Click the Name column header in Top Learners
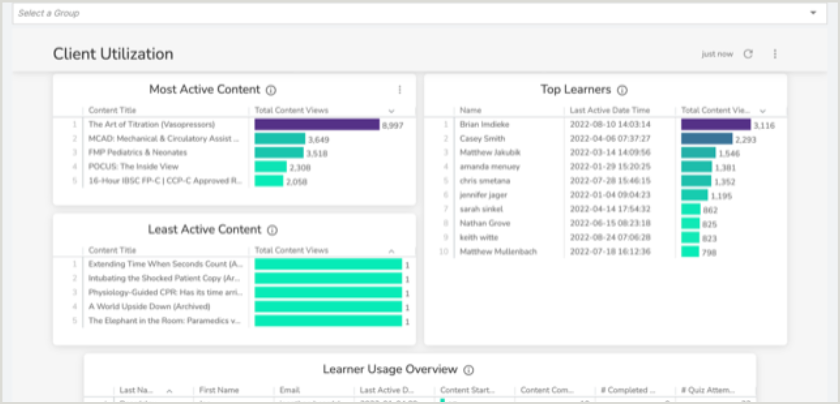Image resolution: width=840 pixels, height=404 pixels. (471, 110)
